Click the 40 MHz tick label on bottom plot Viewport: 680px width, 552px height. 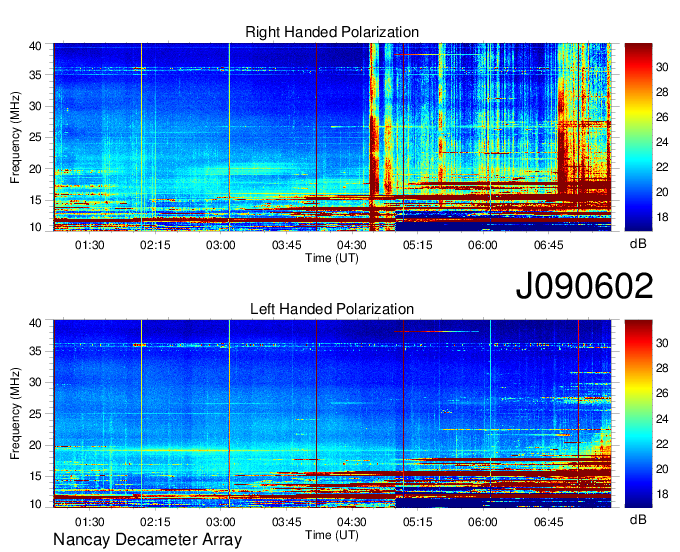pos(35,323)
